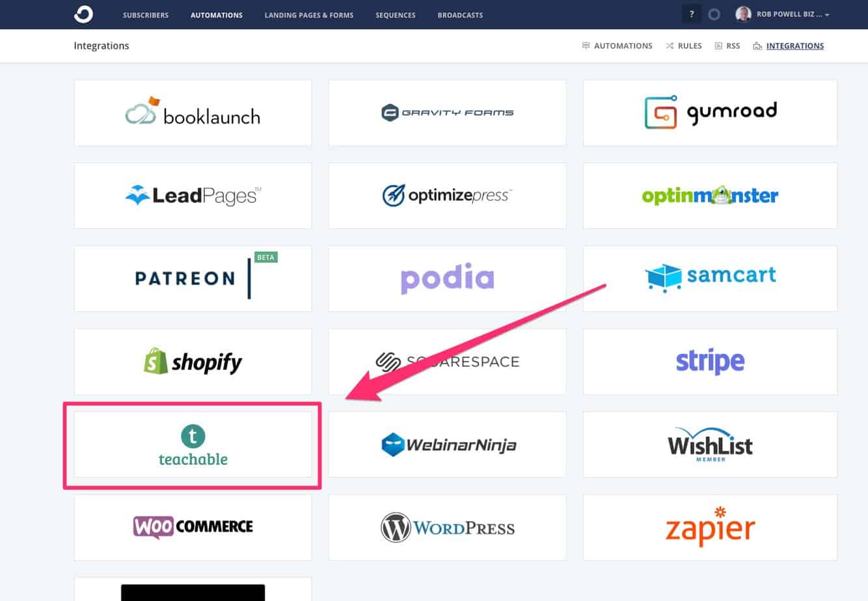Open the LeadPages integration card

pyautogui.click(x=193, y=196)
